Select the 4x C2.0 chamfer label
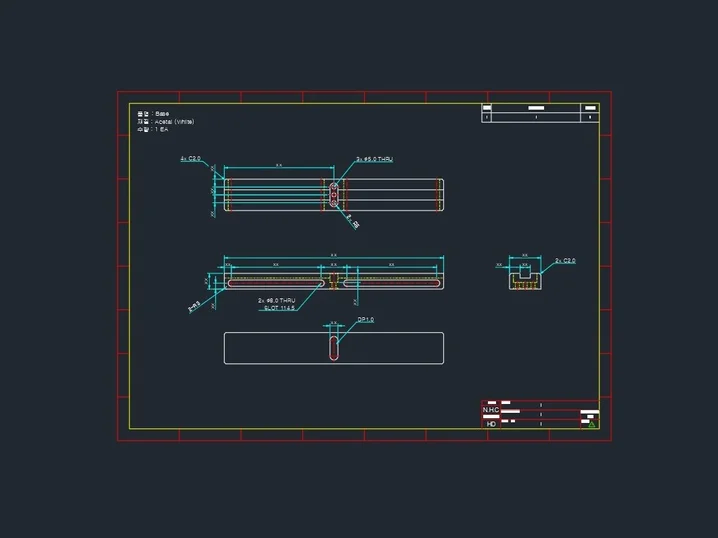718x538 pixels. pos(190,159)
